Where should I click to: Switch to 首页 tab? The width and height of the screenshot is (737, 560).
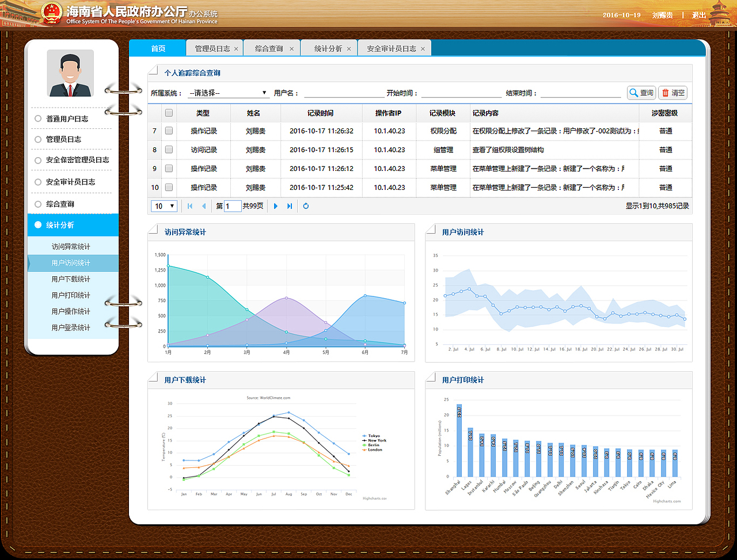tap(158, 48)
